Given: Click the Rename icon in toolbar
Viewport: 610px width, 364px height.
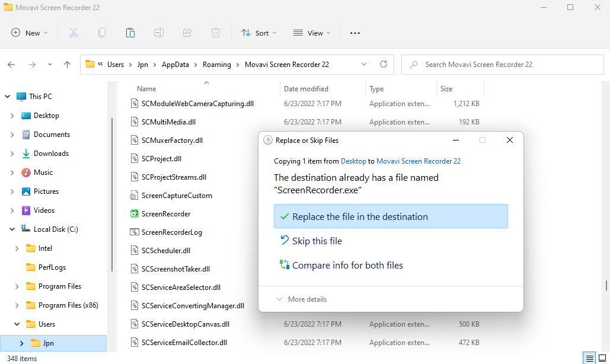Looking at the screenshot, I should pyautogui.click(x=159, y=33).
